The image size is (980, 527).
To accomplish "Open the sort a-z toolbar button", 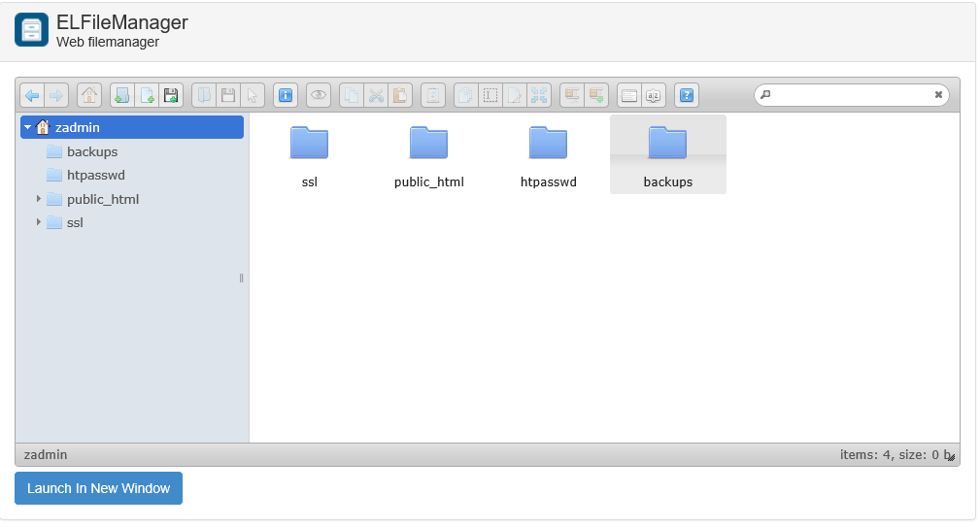I will click(654, 95).
